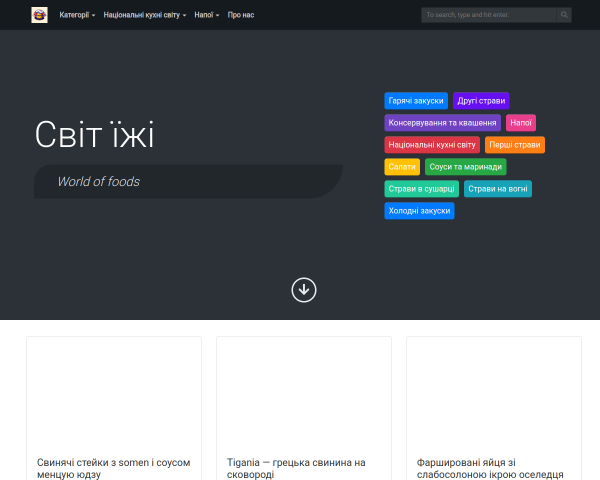
Task: Select the orange Перші страви tag
Action: coord(515,145)
